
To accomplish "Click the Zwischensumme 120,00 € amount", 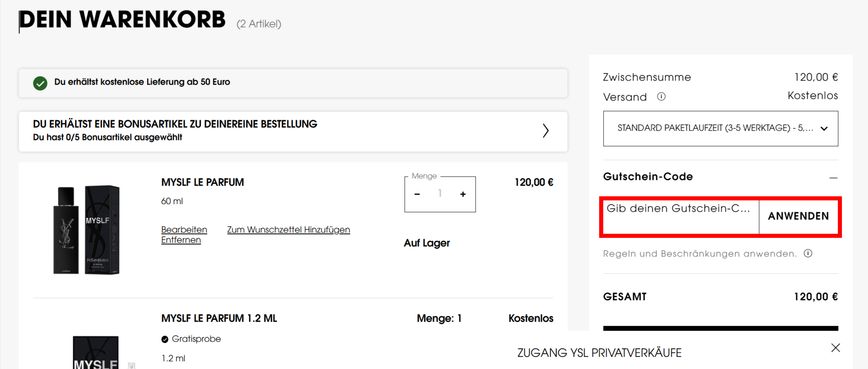I will point(816,77).
